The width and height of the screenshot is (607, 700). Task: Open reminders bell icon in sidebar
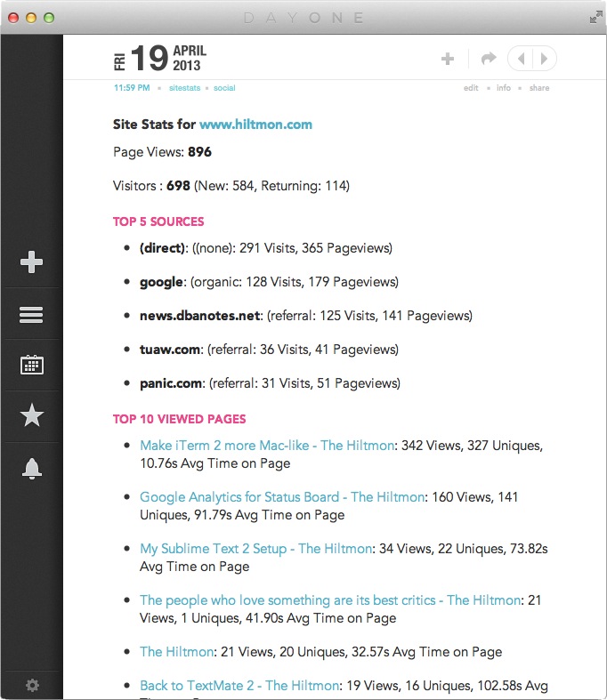pos(32,469)
